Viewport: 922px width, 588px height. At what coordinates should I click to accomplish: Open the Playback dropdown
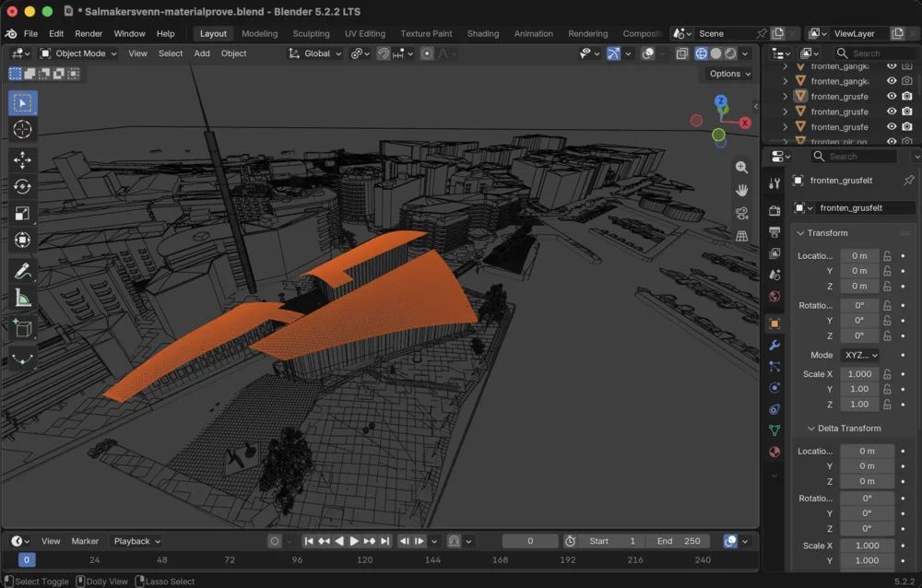[x=136, y=541]
